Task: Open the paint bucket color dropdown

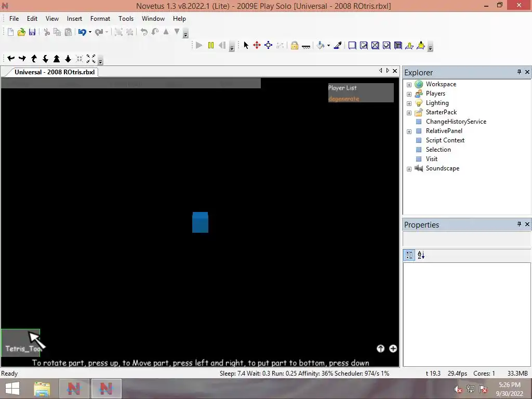Action: (x=328, y=45)
